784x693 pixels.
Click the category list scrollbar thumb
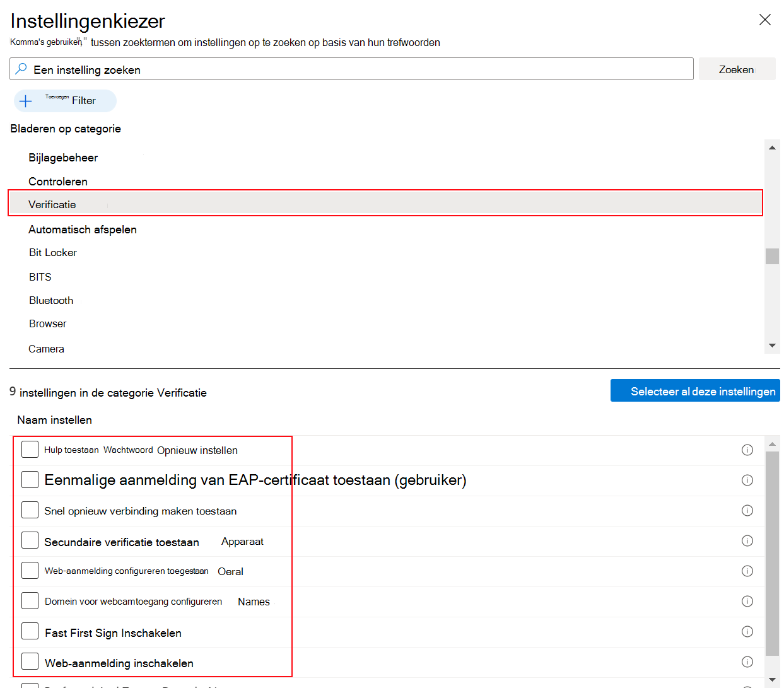(772, 256)
